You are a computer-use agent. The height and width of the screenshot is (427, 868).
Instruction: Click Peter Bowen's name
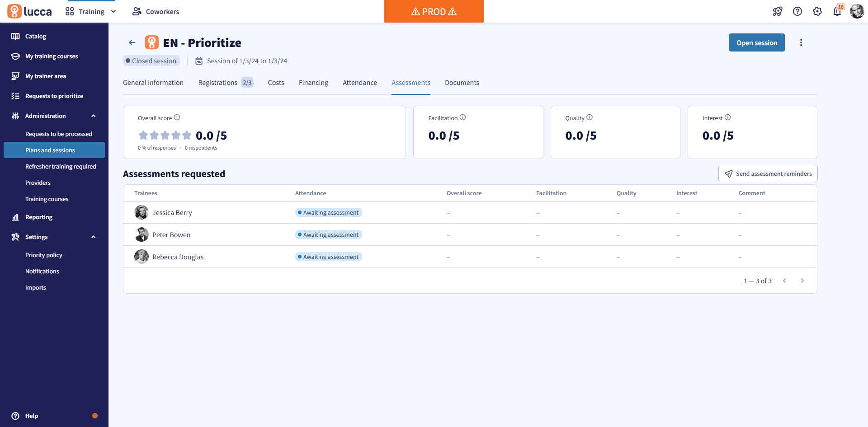[x=171, y=235]
